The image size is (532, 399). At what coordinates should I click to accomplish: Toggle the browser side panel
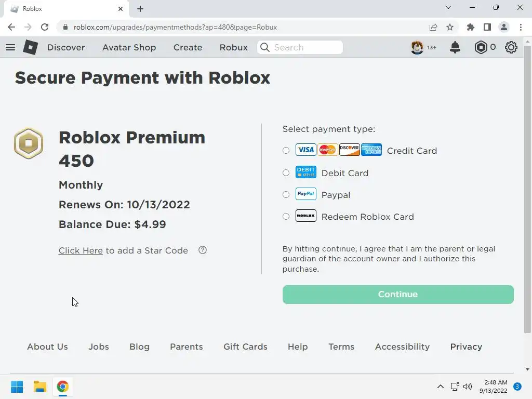(x=487, y=27)
